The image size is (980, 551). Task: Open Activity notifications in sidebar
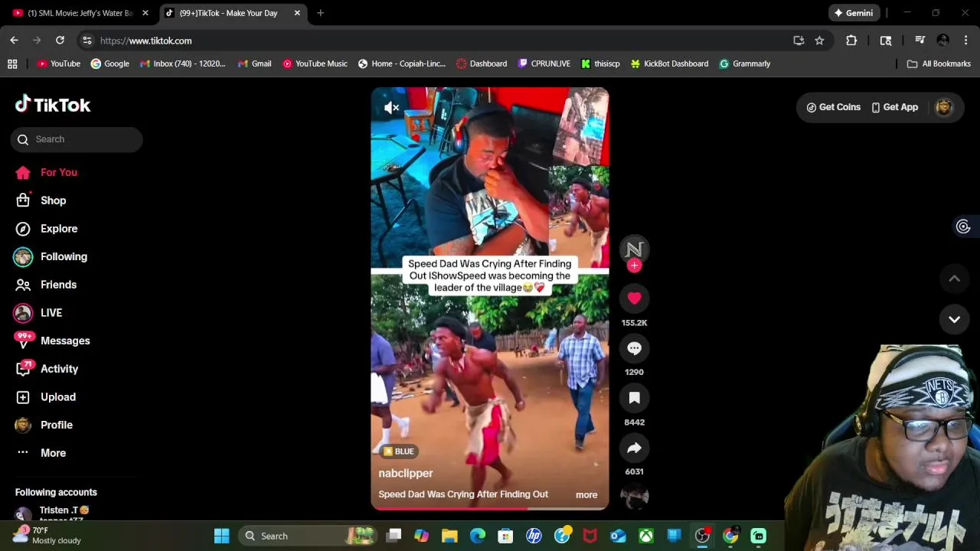click(47, 369)
